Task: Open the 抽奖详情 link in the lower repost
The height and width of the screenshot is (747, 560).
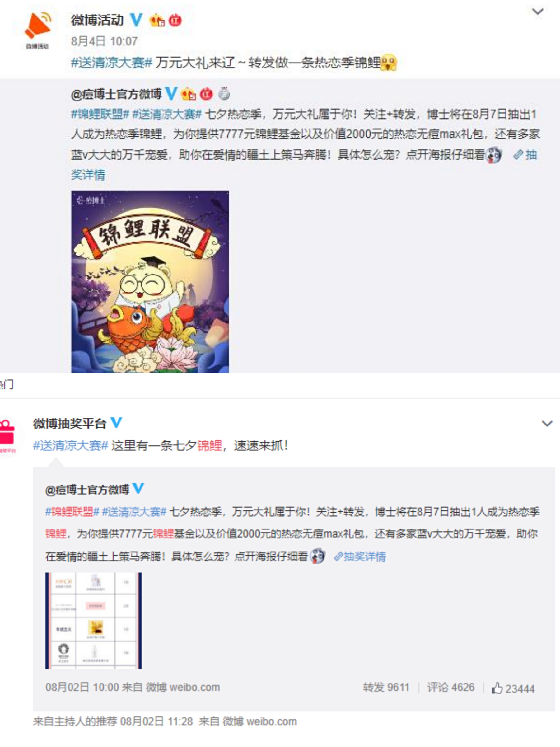Action: point(360,557)
